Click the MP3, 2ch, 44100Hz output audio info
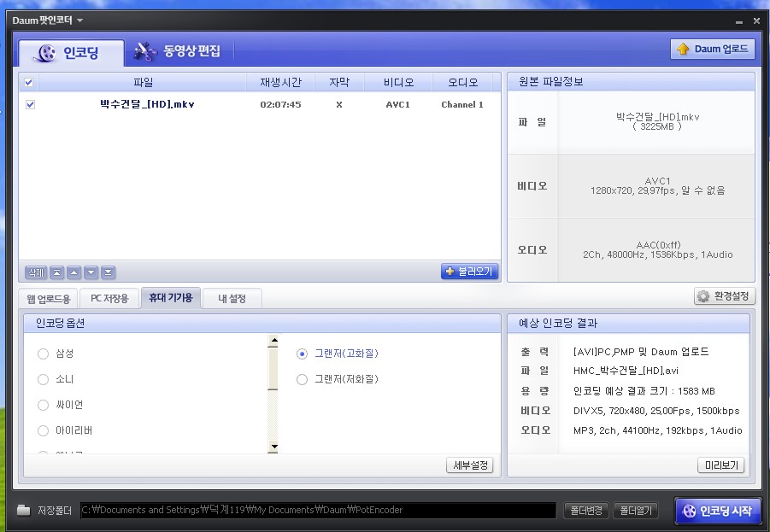Image resolution: width=770 pixels, height=532 pixels. [657, 430]
